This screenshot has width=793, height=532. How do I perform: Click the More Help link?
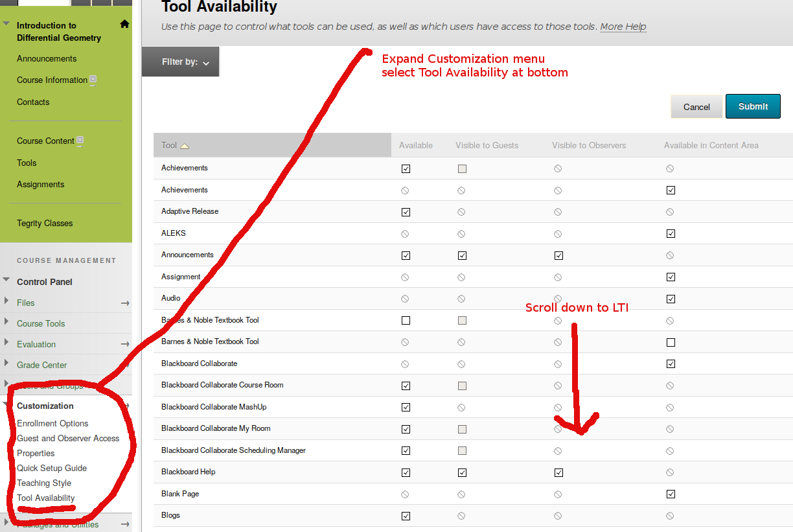pos(623,27)
